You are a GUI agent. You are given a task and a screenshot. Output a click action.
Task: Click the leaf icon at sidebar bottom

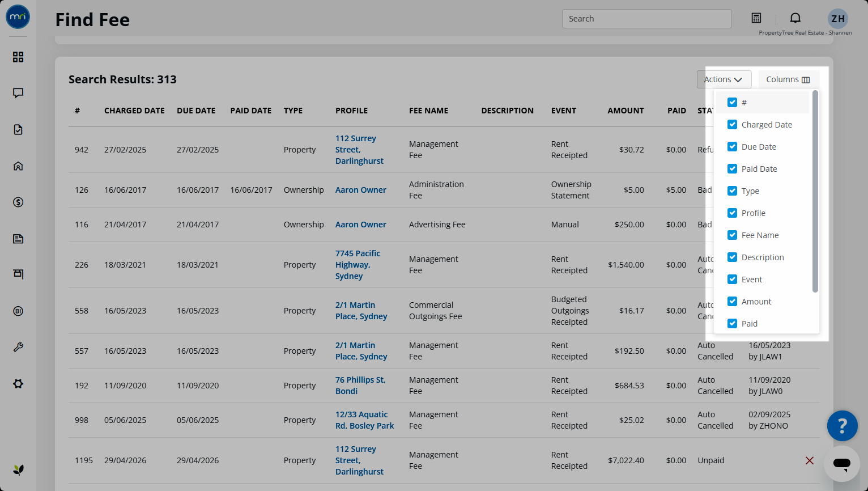click(x=18, y=469)
